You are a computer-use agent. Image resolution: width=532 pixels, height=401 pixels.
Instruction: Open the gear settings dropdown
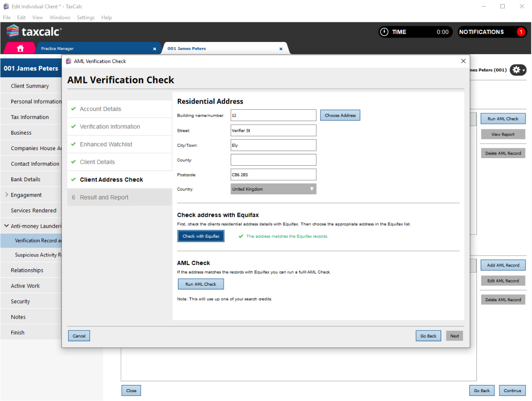pos(518,70)
